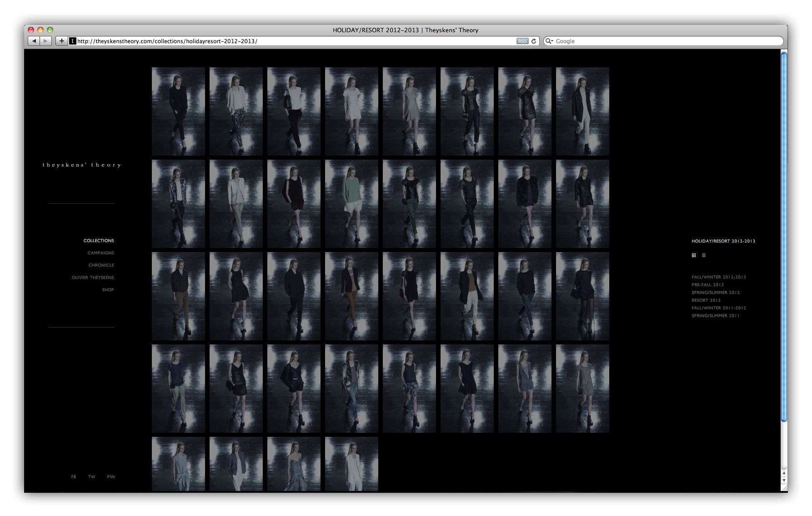
Task: Click the plus add bookmark button
Action: click(x=62, y=41)
